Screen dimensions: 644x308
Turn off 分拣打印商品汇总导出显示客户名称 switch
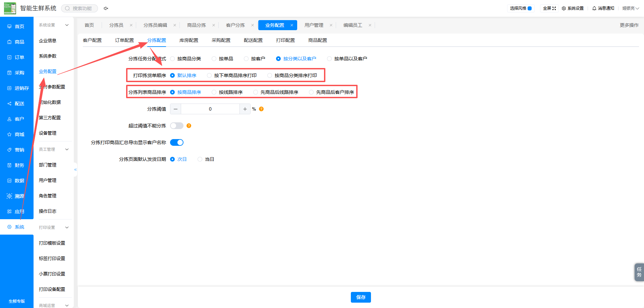[177, 142]
